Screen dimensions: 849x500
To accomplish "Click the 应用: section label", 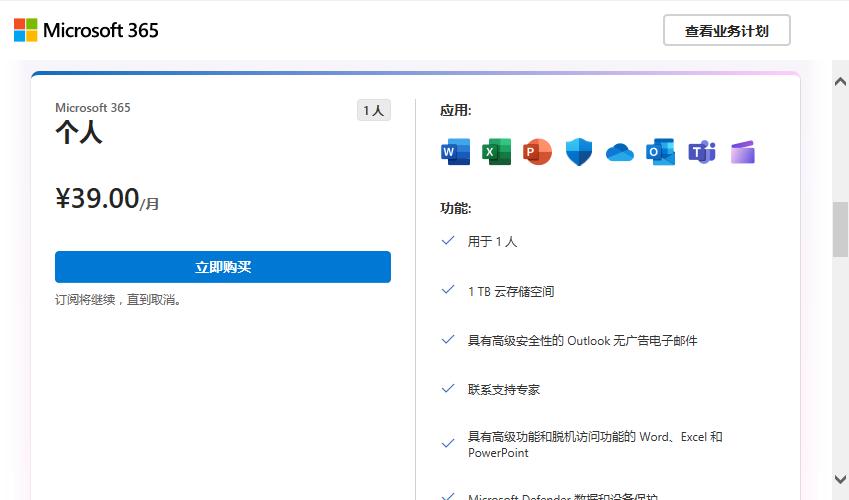I will pos(455,111).
